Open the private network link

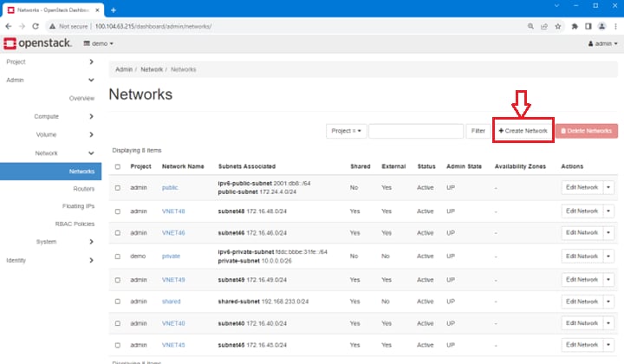(171, 257)
